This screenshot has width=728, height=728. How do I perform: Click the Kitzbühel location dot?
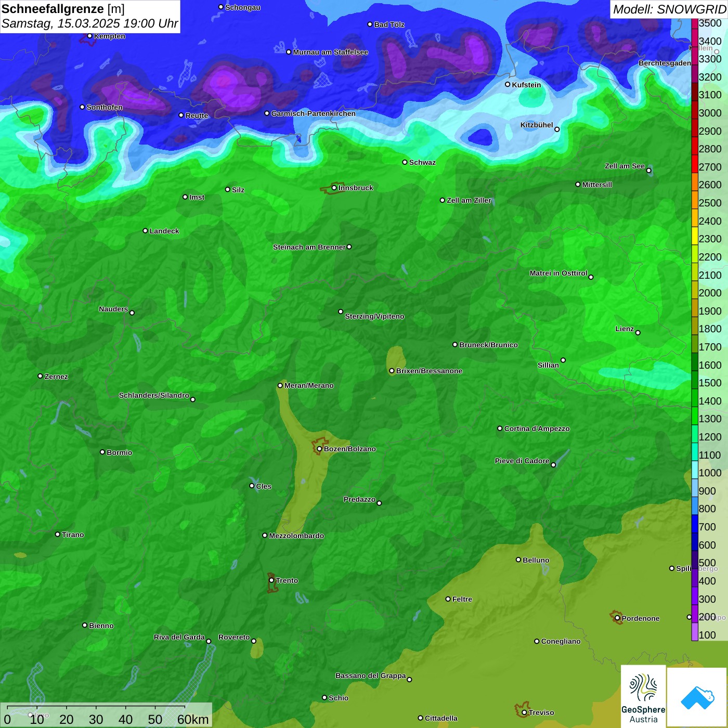pos(557,129)
